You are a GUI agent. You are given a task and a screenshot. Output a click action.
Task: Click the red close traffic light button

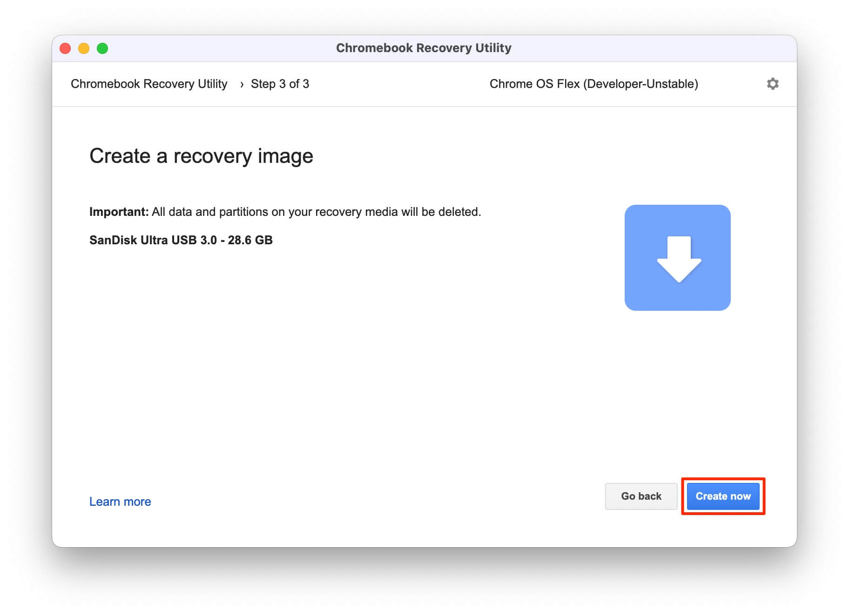[65, 48]
